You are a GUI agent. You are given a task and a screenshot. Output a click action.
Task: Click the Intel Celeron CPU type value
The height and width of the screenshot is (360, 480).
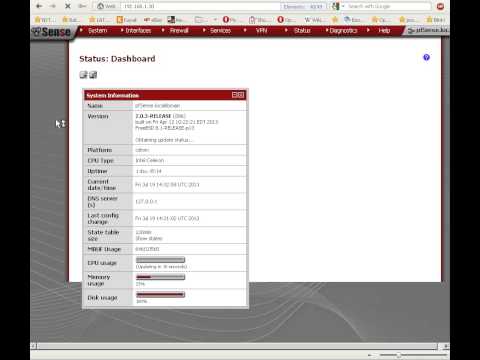(150, 160)
